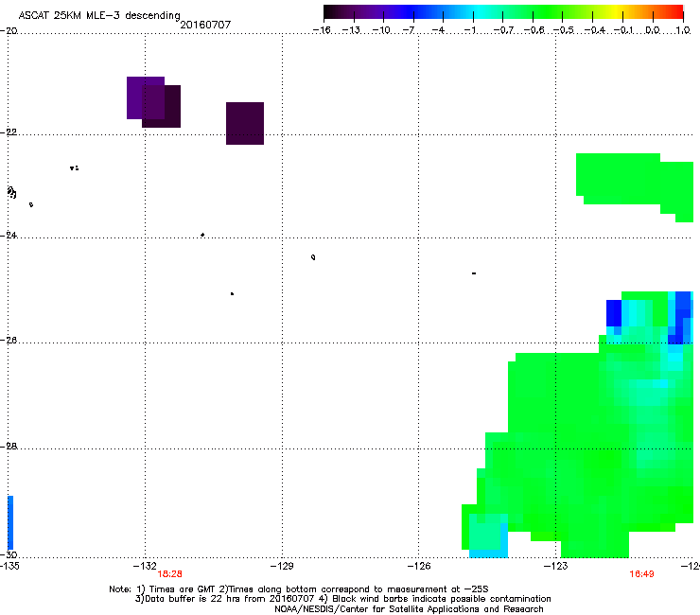Click the -24 latitude axis label

[x=9, y=235]
